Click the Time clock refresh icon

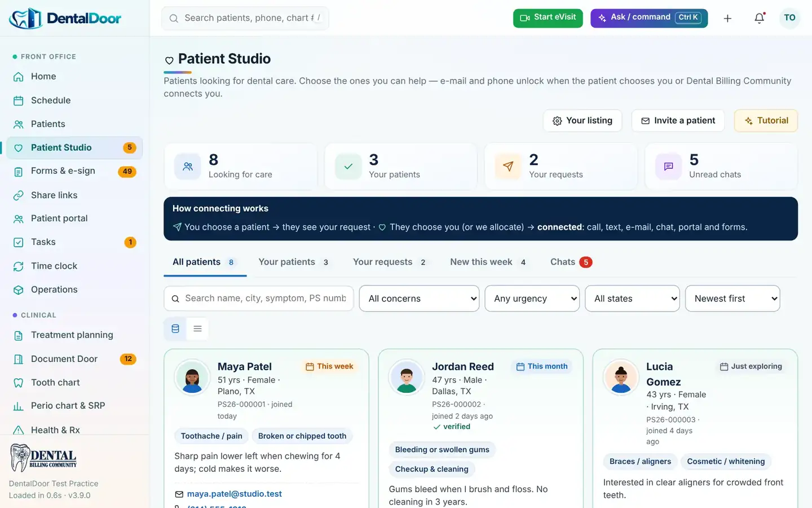[19, 266]
